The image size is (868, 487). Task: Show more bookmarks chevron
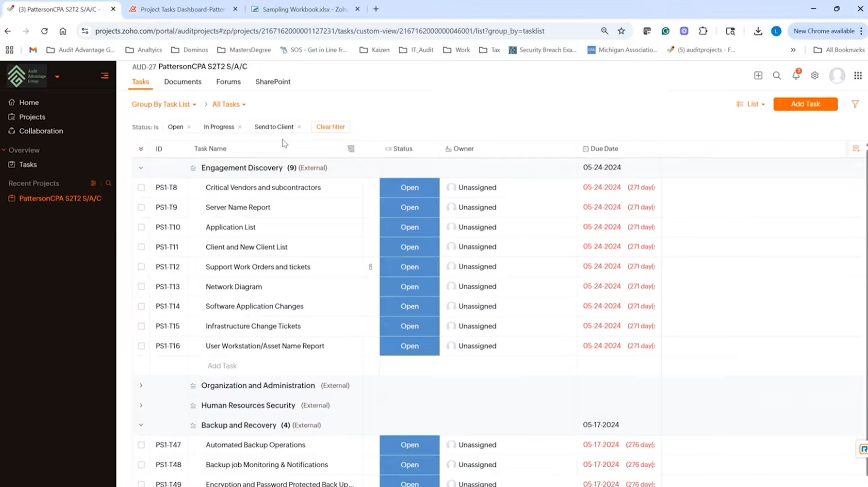tap(793, 50)
